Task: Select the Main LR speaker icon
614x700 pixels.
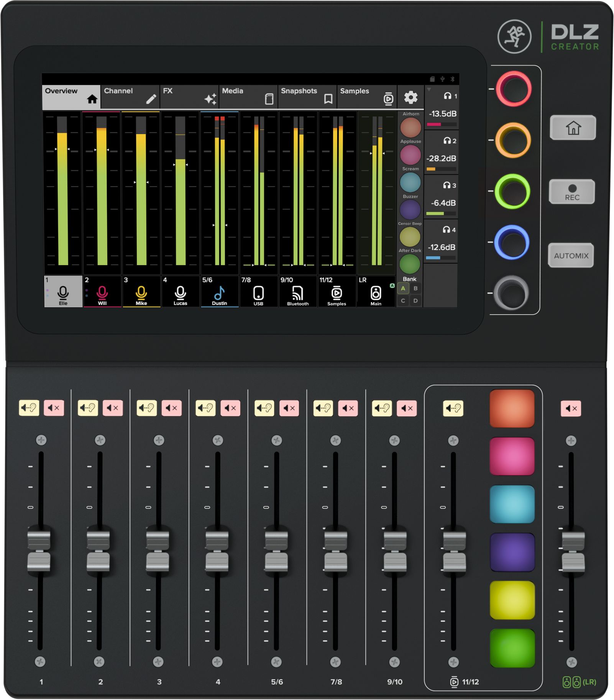Action: pyautogui.click(x=376, y=293)
